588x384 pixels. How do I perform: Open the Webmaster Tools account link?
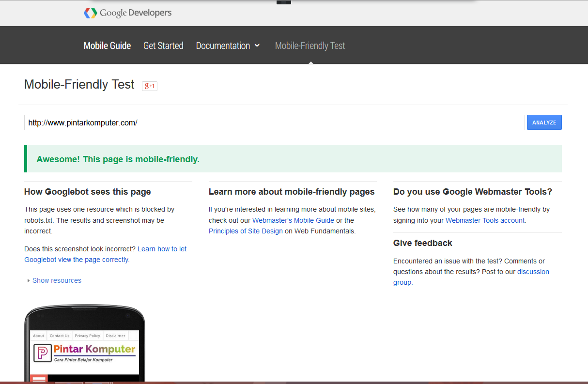click(x=485, y=220)
